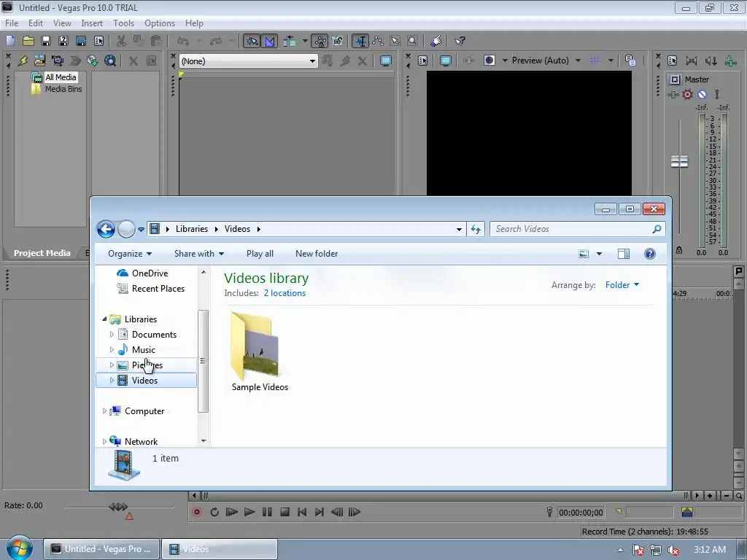Screen dimensions: 747x560
Task: Open the 2 locations link
Action: pos(285,293)
